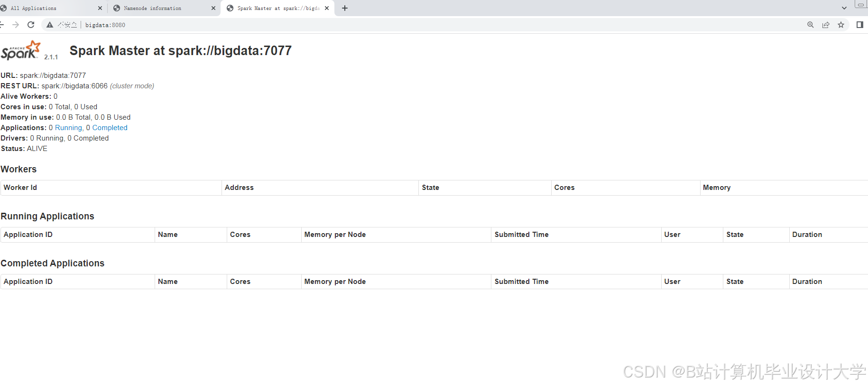This screenshot has height=387, width=868.
Task: Select the Spark Master browser tab
Action: pyautogui.click(x=278, y=8)
